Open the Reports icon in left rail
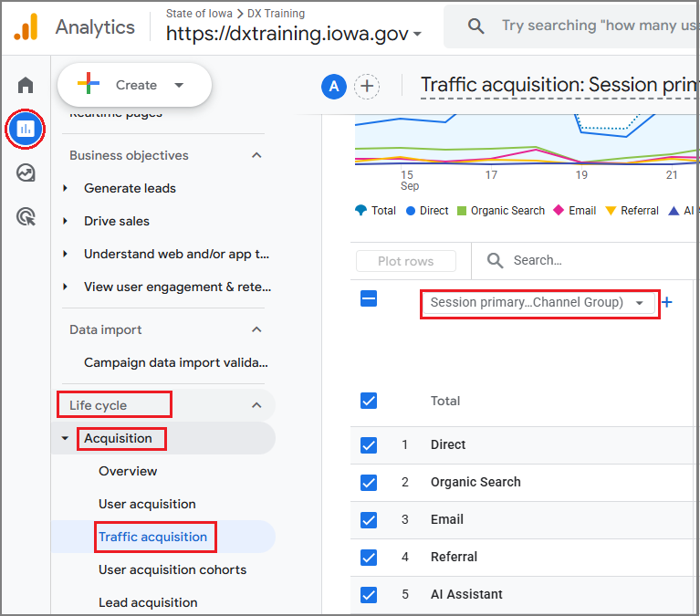700x616 pixels. tap(26, 129)
